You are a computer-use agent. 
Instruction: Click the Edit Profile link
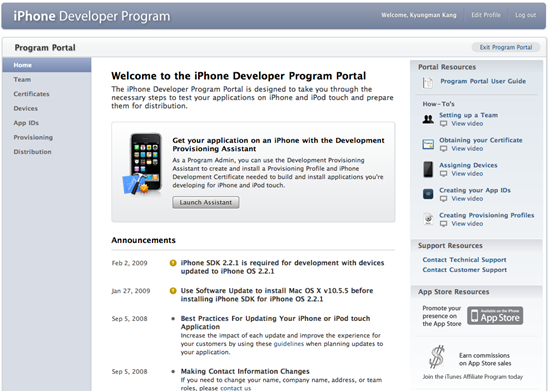(x=486, y=15)
